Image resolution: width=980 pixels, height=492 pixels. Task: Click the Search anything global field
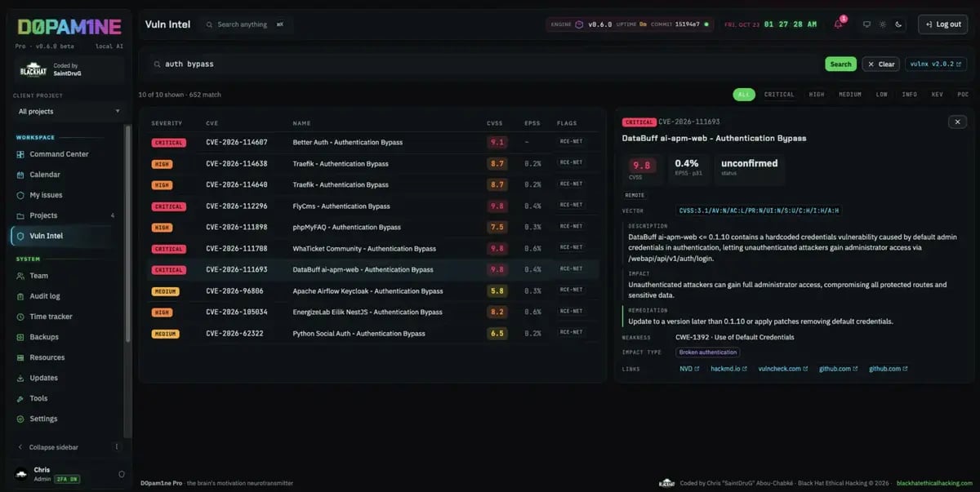pyautogui.click(x=247, y=24)
